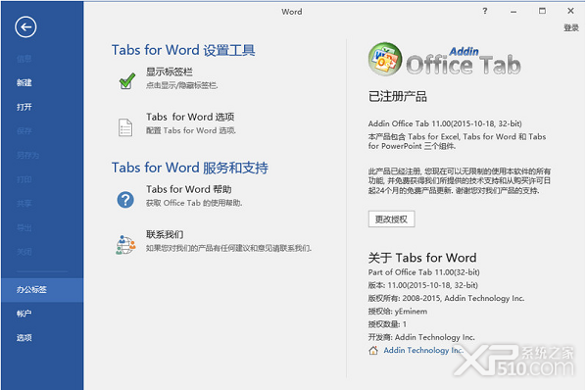Click the back arrow circle icon
This screenshot has height=390, width=588.
pos(25,27)
